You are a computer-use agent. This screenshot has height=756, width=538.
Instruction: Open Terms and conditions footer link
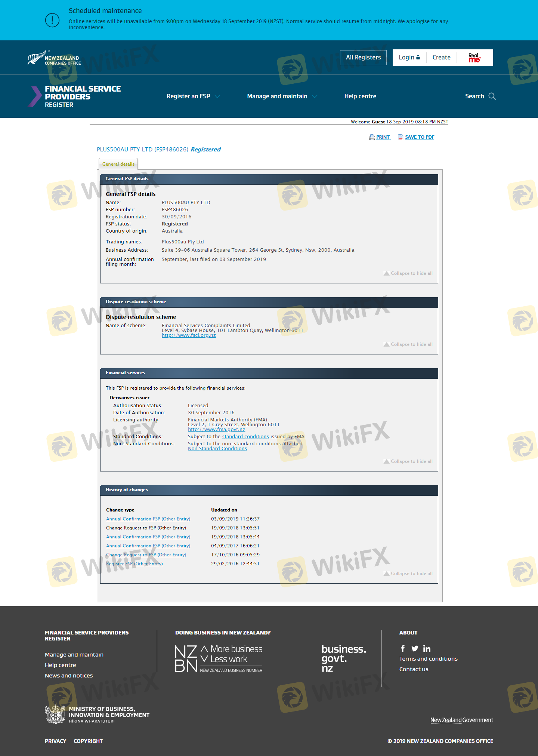(x=428, y=659)
